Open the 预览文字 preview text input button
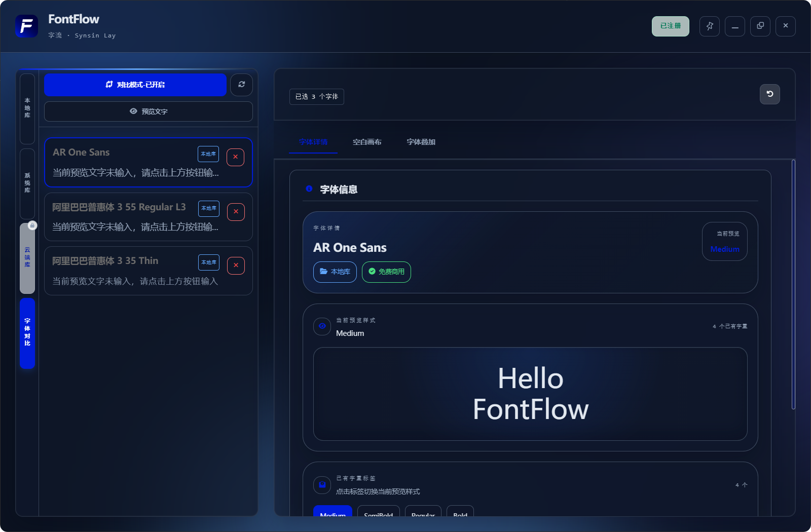This screenshot has height=532, width=811. point(149,111)
